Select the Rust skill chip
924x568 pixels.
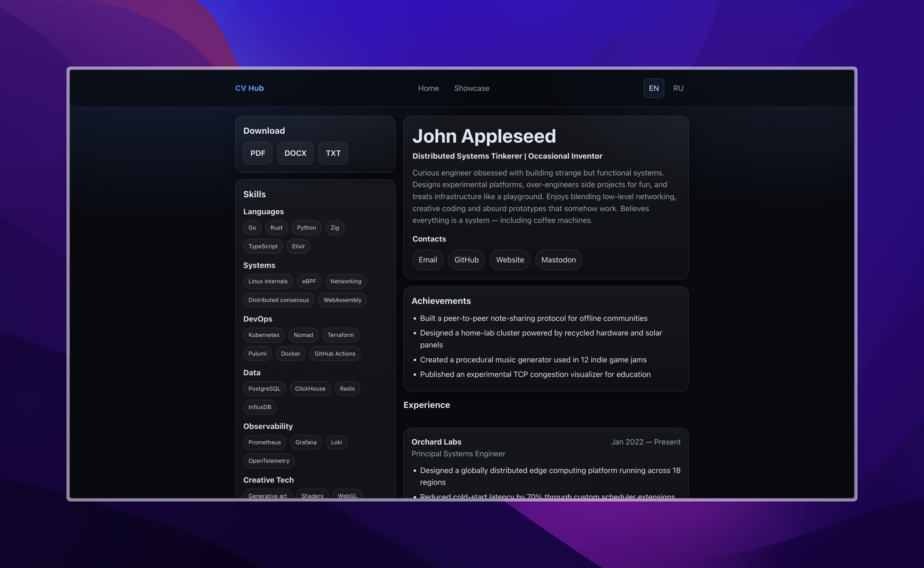(276, 228)
